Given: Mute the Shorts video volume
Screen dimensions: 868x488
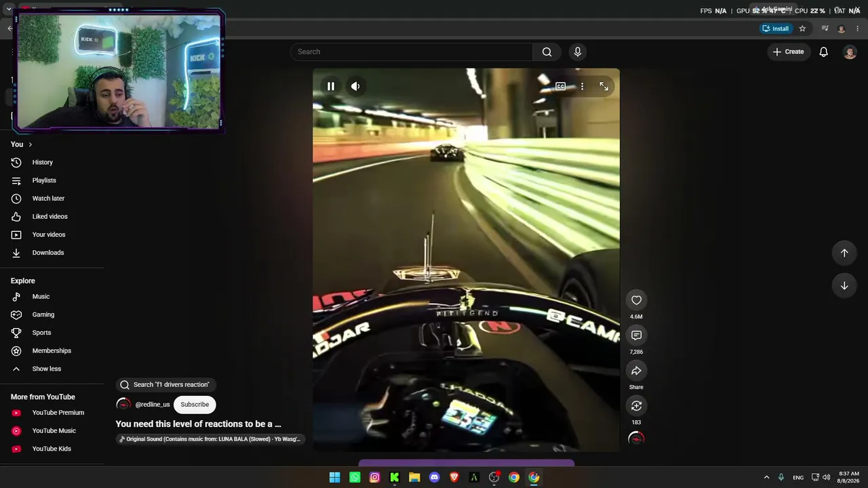Looking at the screenshot, I should pos(355,86).
